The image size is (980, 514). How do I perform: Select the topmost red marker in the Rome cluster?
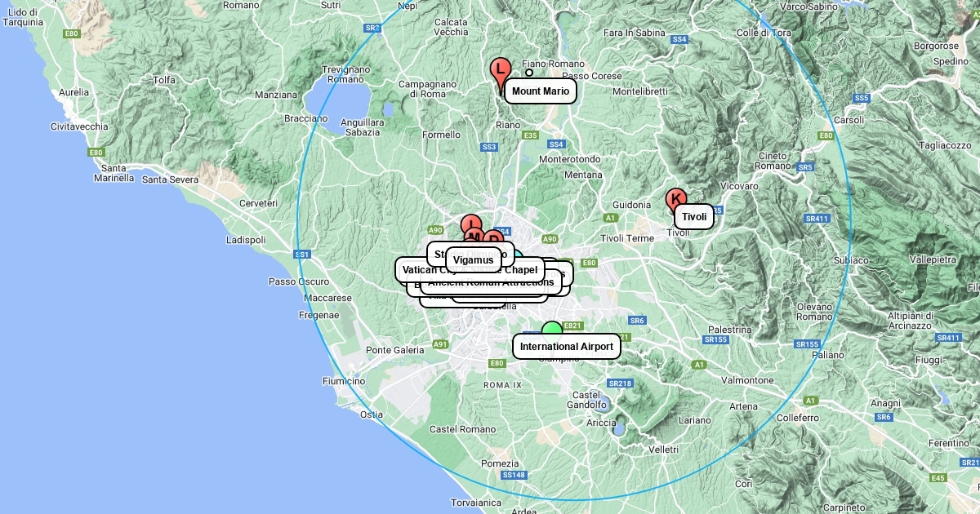coord(471,223)
